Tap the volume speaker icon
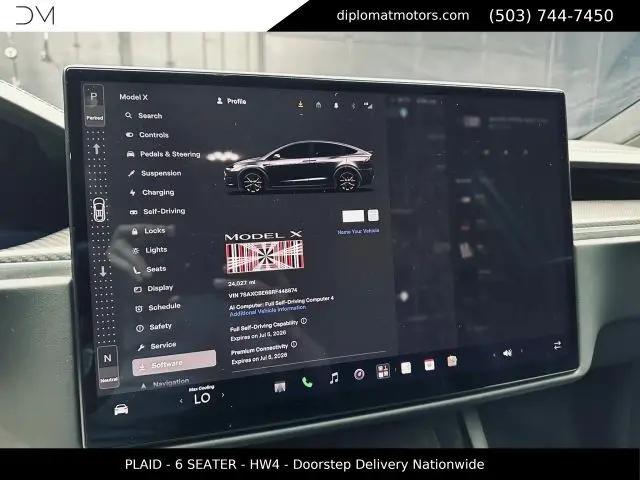640x480 pixels. 507,353
